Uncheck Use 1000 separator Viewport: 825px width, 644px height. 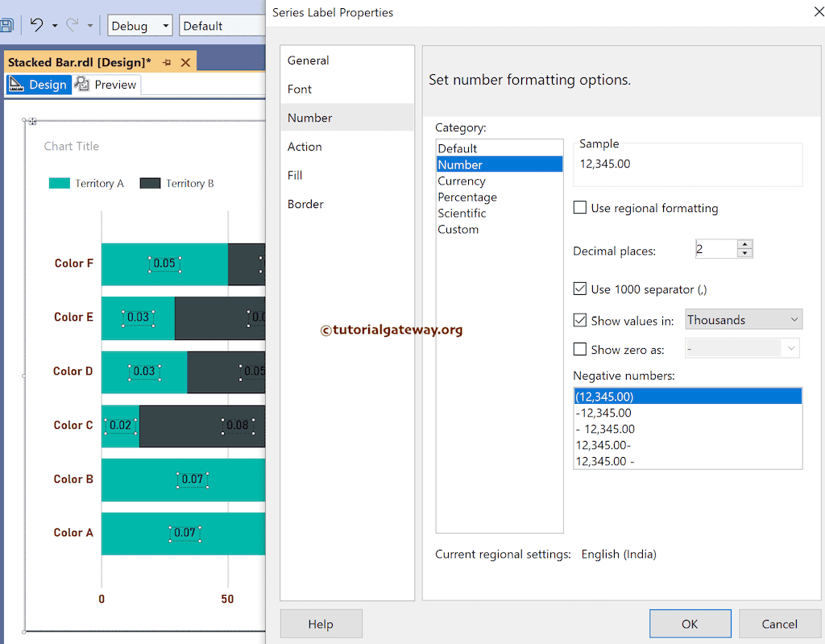coord(579,289)
